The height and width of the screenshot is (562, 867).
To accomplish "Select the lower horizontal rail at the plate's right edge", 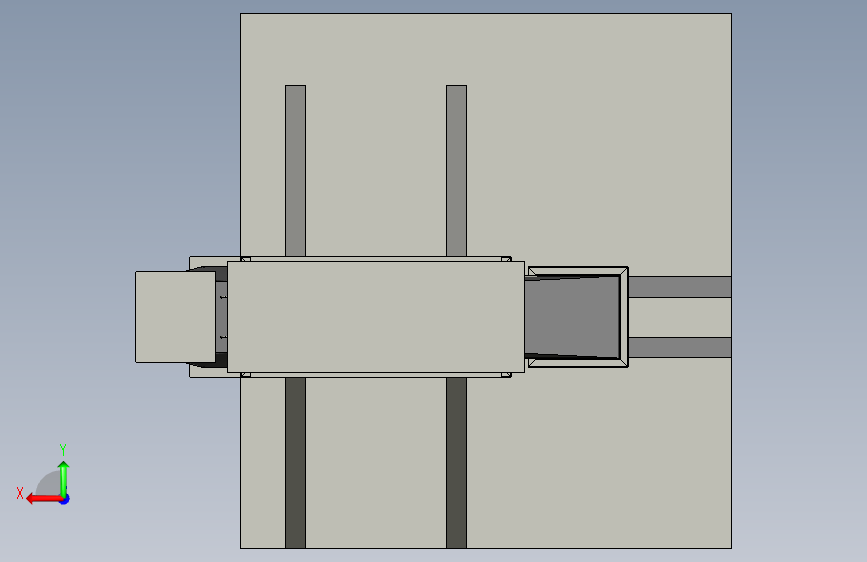I will (680, 347).
